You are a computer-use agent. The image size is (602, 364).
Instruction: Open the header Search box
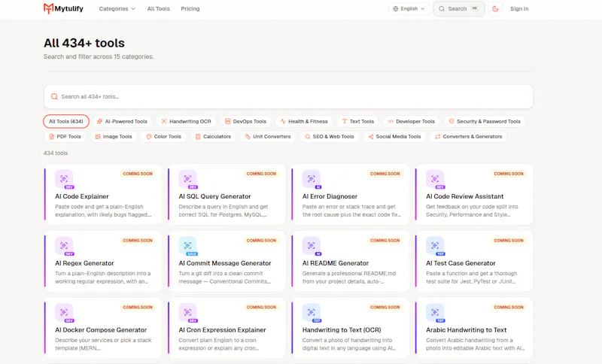pos(459,8)
